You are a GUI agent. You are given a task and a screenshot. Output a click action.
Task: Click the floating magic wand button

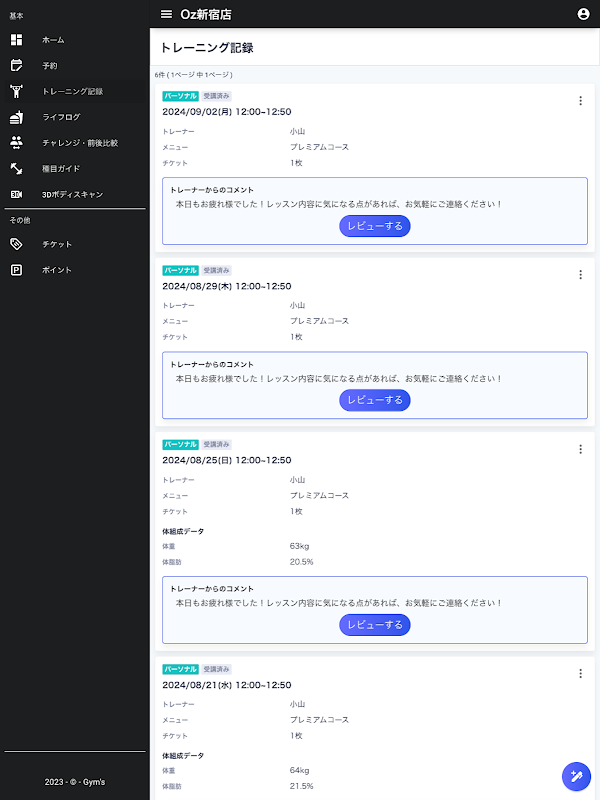click(576, 776)
